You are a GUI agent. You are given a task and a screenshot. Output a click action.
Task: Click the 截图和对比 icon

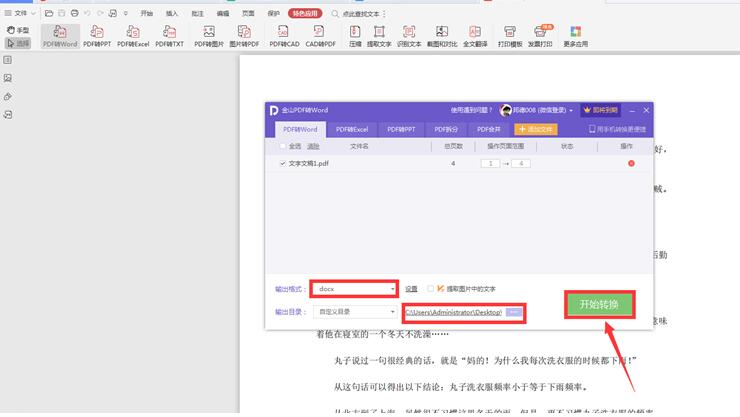pos(442,36)
